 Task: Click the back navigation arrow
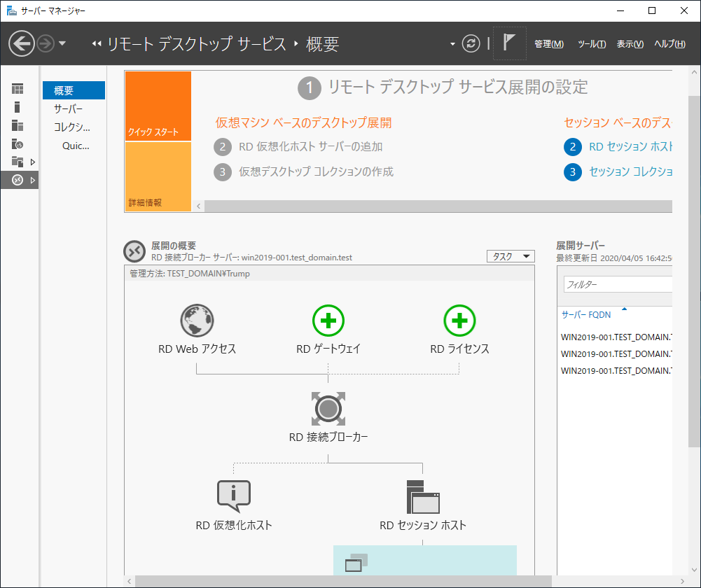[x=22, y=43]
